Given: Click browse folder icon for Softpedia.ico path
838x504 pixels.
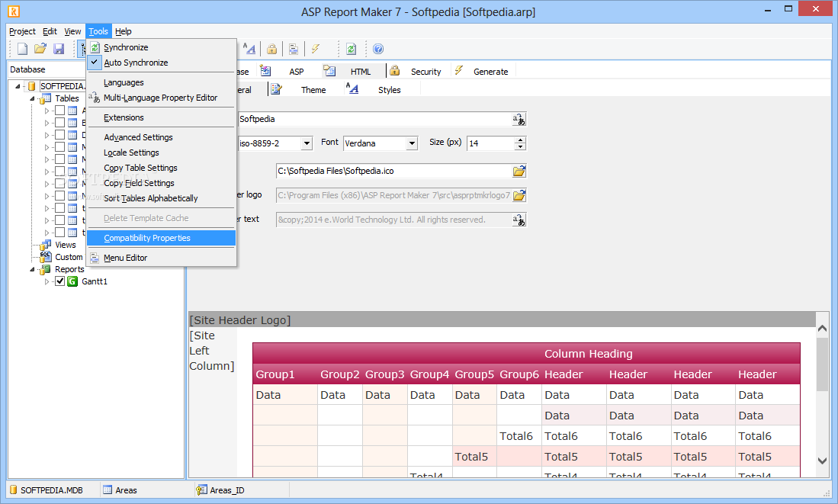Looking at the screenshot, I should pyautogui.click(x=519, y=171).
